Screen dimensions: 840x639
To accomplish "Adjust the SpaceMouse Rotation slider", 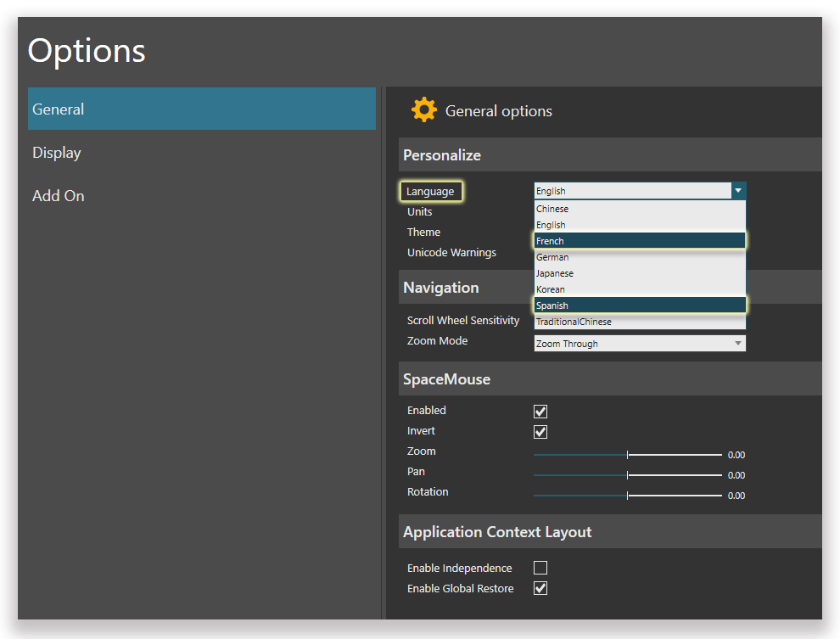I will [627, 496].
